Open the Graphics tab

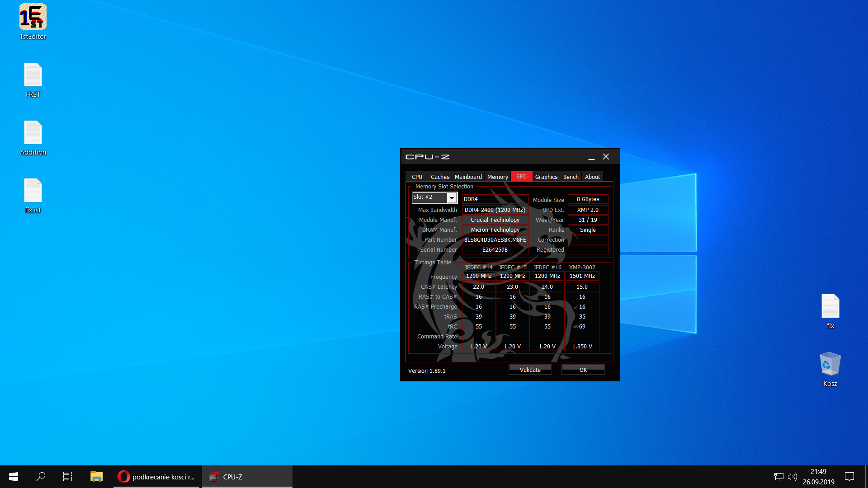(x=546, y=177)
